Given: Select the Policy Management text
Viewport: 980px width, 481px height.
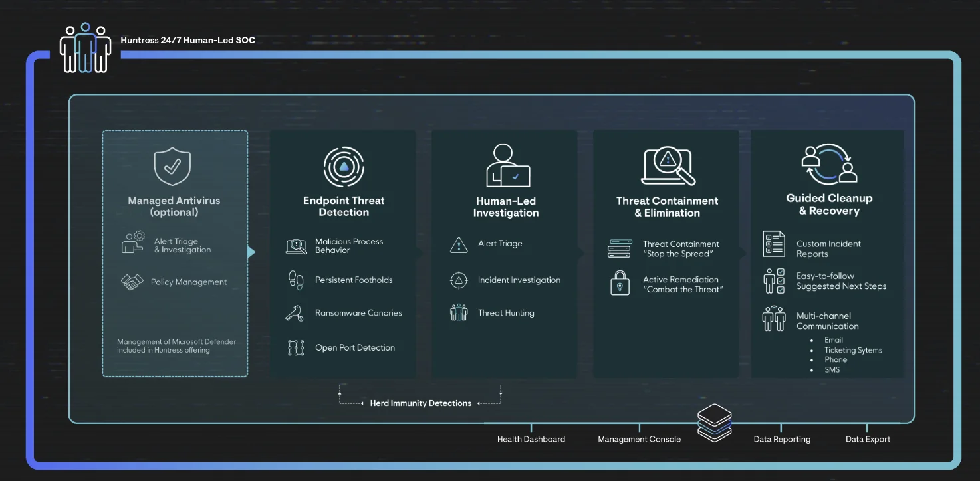Looking at the screenshot, I should click(189, 282).
